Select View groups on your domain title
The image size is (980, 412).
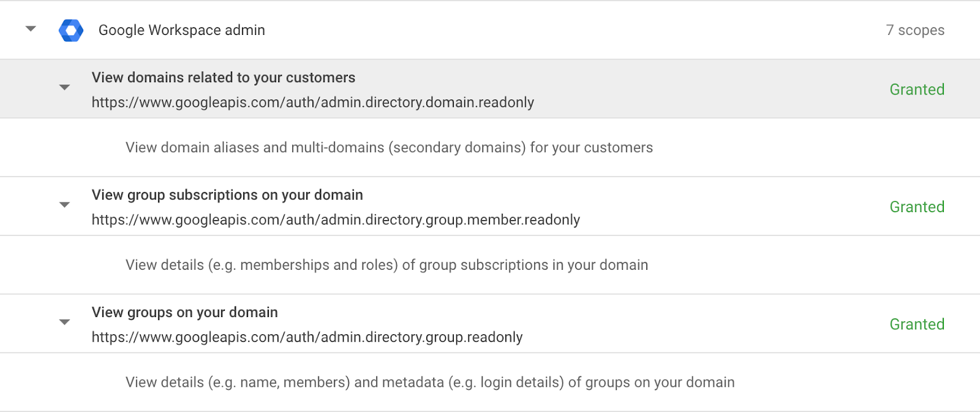click(184, 313)
